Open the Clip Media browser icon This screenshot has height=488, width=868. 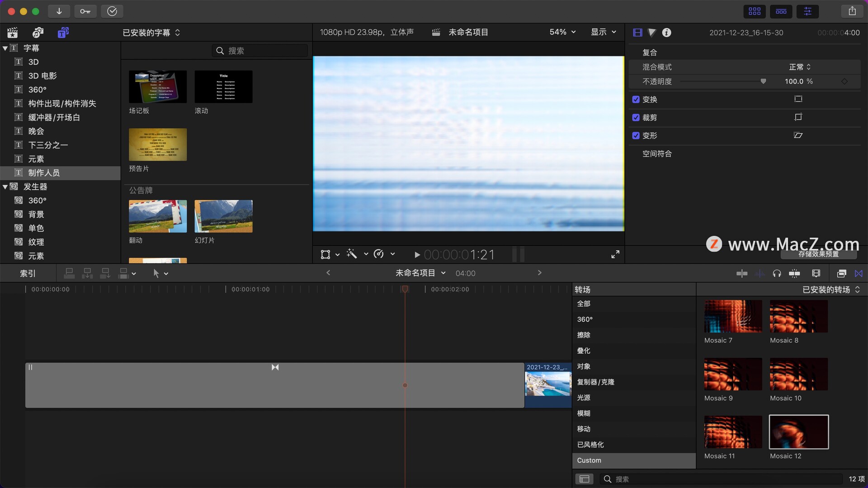[13, 32]
